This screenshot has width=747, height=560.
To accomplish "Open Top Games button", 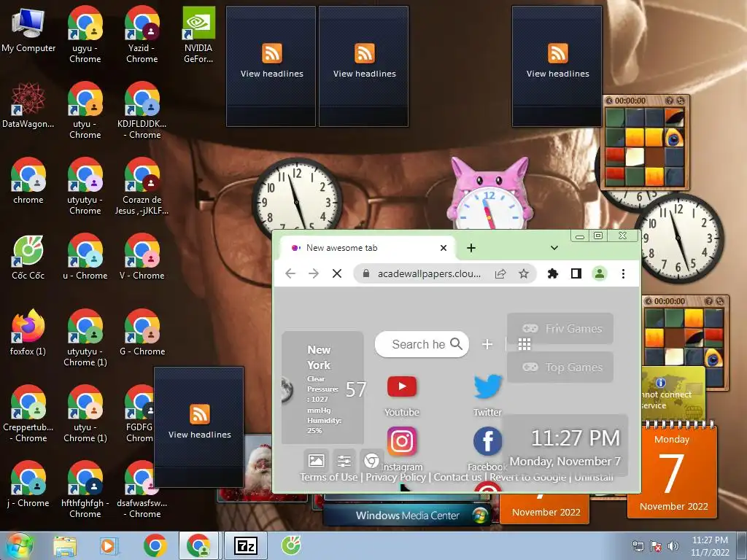I will pos(560,367).
